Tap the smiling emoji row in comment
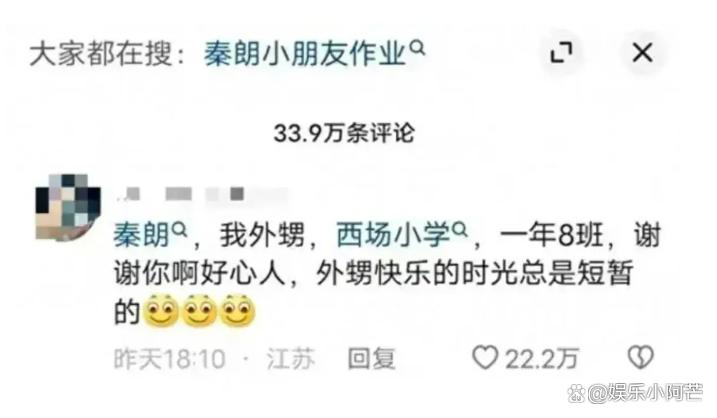 (199, 311)
